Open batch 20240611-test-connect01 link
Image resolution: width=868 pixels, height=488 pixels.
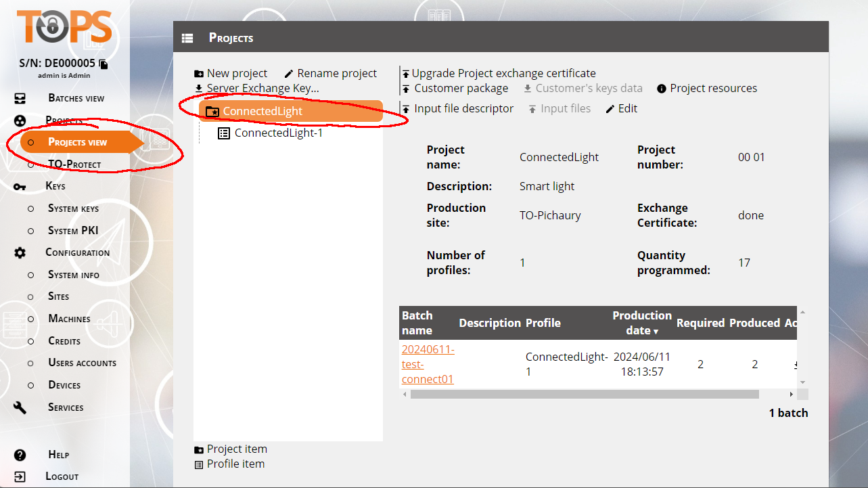click(x=428, y=364)
